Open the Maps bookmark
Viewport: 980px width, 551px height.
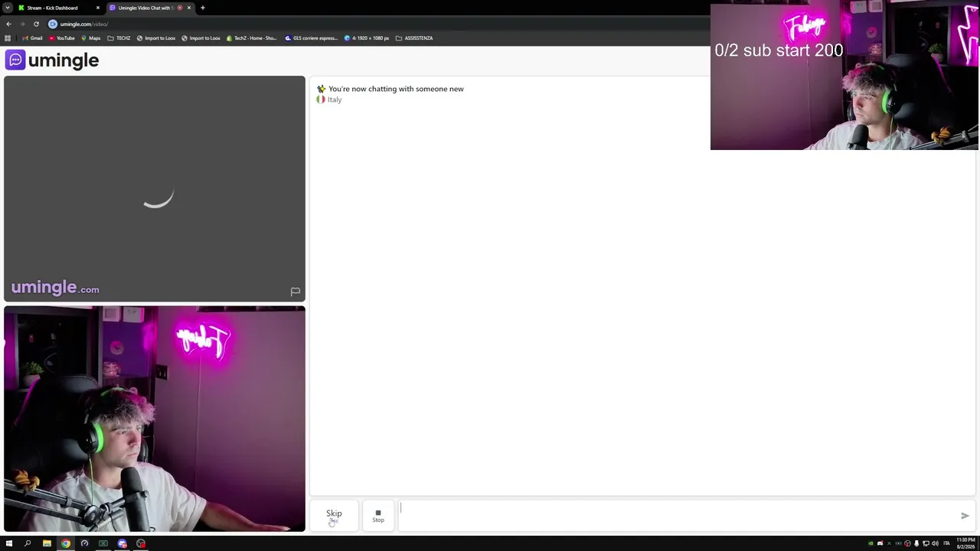coord(91,38)
